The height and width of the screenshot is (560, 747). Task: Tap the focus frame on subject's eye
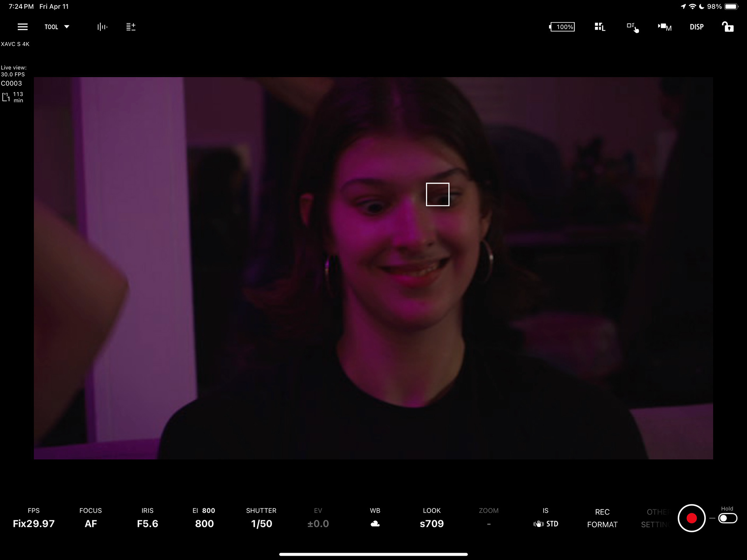(437, 194)
